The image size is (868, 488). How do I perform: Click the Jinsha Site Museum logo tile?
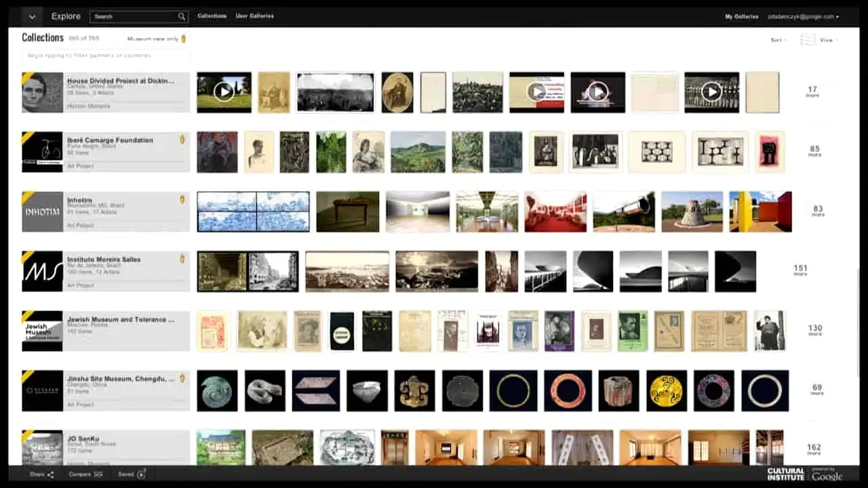[x=42, y=390]
